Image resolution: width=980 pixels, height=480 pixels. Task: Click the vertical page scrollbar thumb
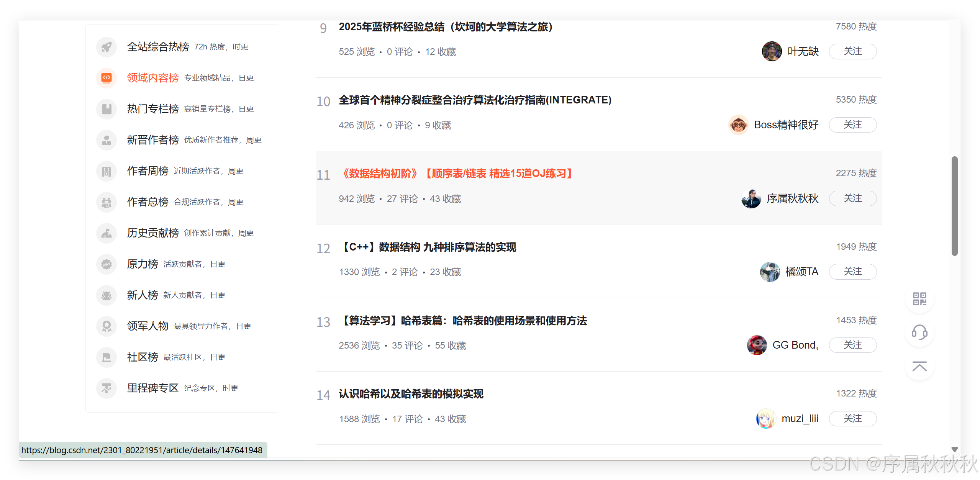pos(954,206)
